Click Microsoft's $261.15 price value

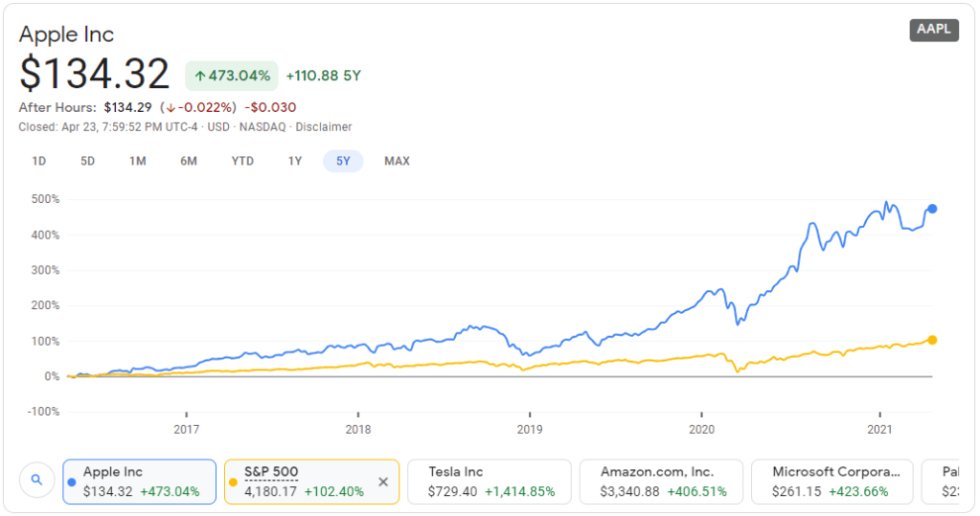(x=796, y=492)
